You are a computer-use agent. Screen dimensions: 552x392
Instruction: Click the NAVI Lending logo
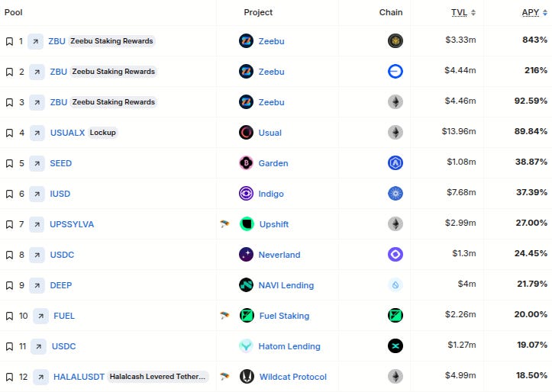click(x=246, y=285)
